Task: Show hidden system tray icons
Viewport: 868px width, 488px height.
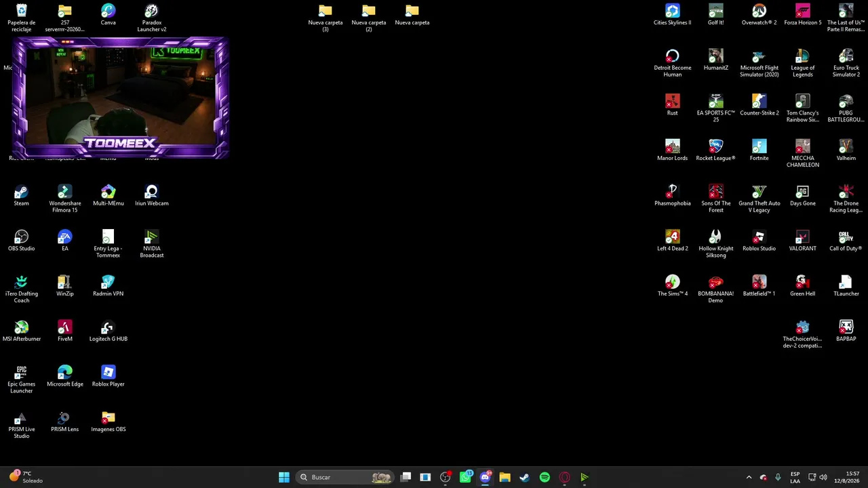Action: (x=749, y=477)
